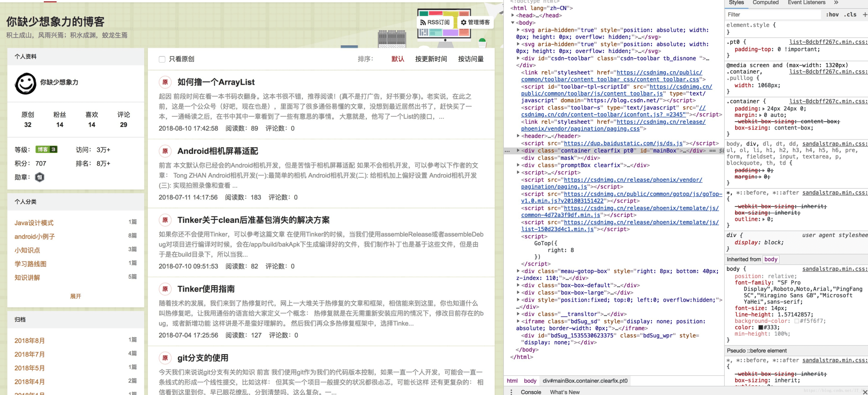Viewport: 868px width, 395px height.
Task: Click the 勋章 medal icon
Action: coord(39,177)
